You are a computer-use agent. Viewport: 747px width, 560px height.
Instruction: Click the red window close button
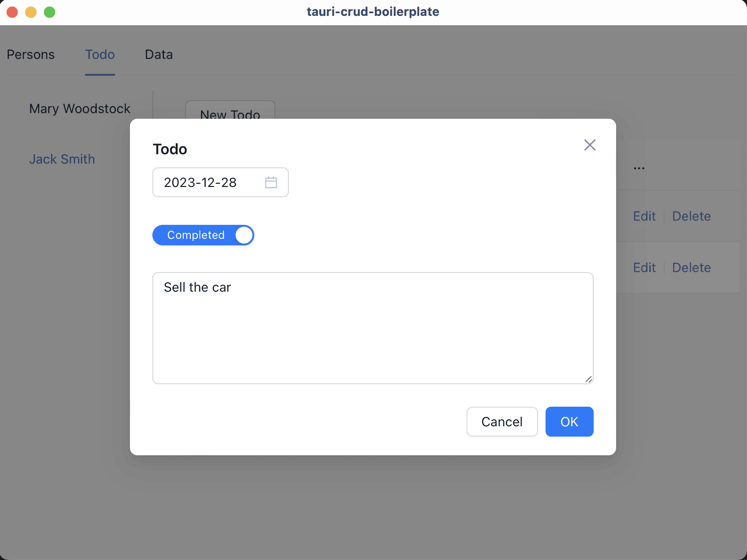coord(12,12)
